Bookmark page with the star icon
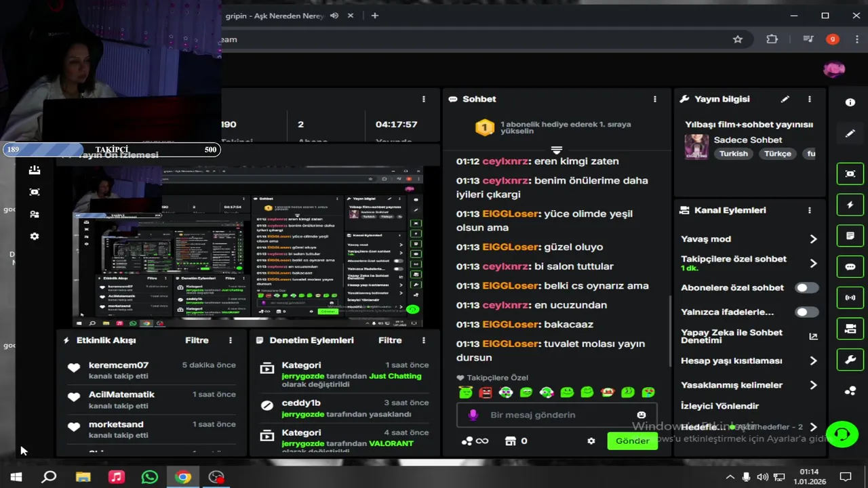Screen dimensions: 868x488 click(x=738, y=39)
